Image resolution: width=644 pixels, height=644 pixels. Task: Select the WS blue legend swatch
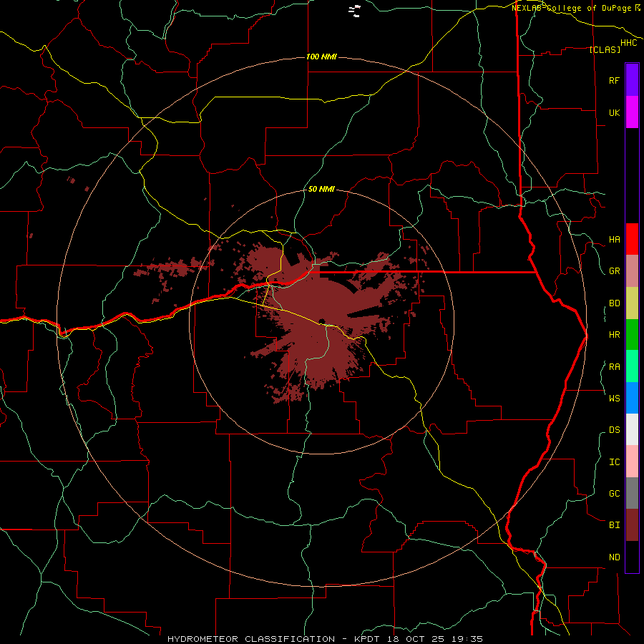pyautogui.click(x=632, y=398)
